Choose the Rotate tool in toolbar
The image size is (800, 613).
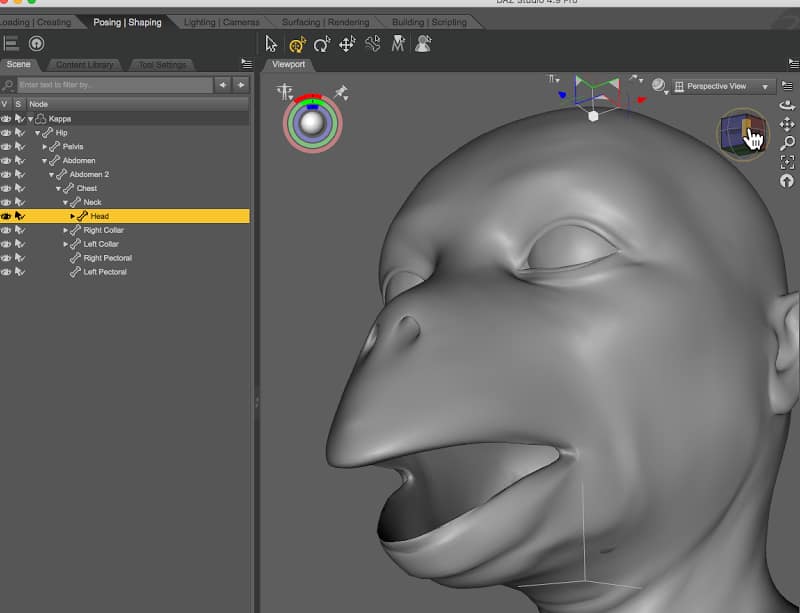(x=322, y=44)
